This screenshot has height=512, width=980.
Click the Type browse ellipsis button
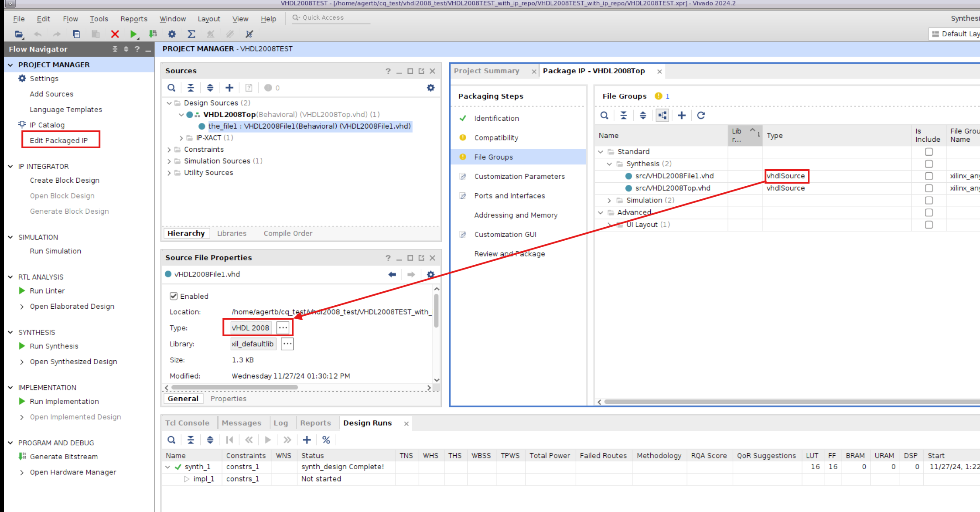(283, 328)
